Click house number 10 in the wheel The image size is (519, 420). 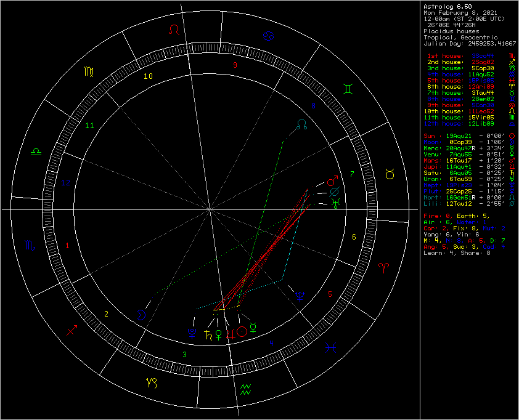tap(148, 76)
